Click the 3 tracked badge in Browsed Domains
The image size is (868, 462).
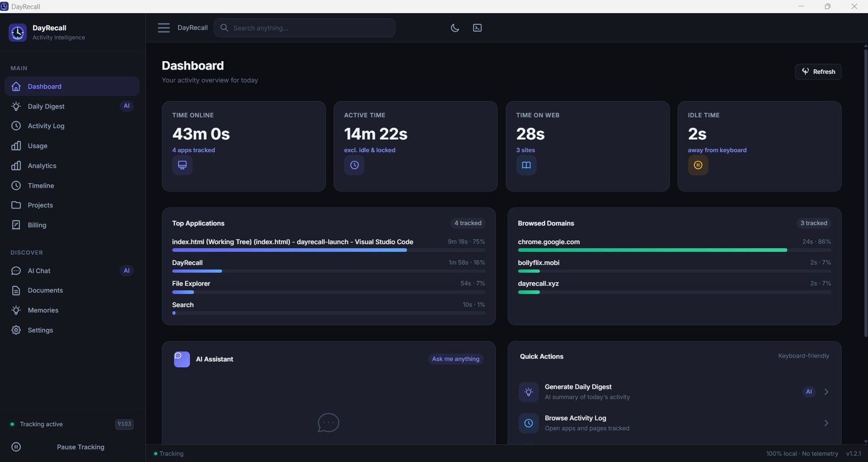coord(814,223)
